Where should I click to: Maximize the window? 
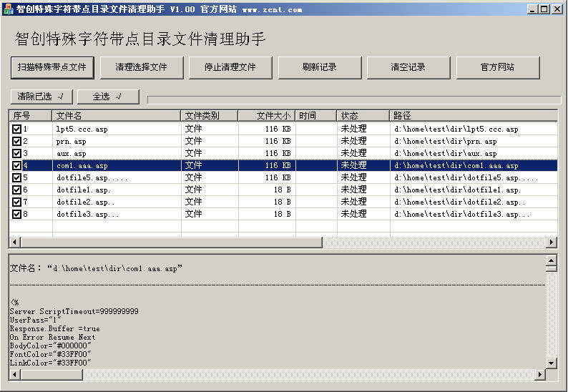point(544,9)
